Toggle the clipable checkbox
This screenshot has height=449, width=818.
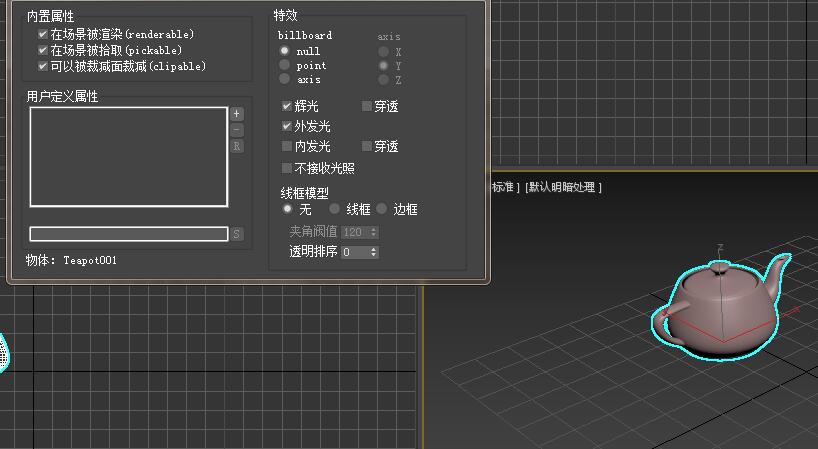coord(43,66)
